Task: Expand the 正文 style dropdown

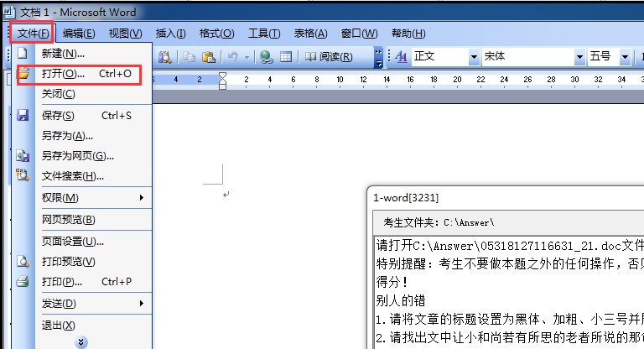Action: coord(474,57)
